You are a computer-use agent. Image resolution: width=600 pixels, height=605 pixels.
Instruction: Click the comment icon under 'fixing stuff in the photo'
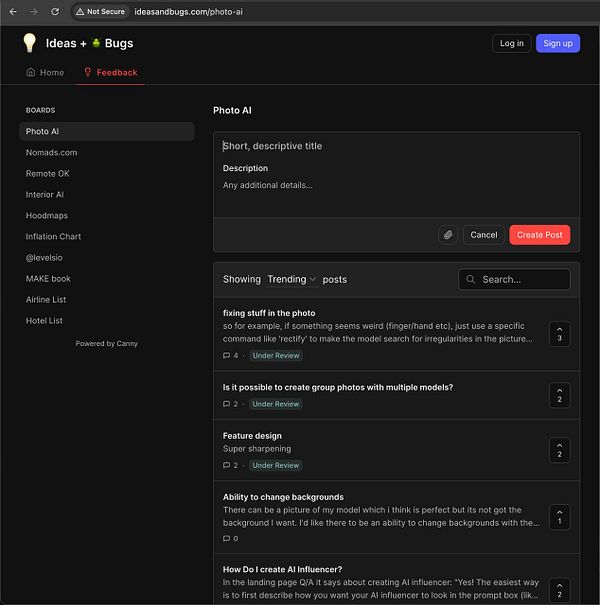tap(227, 356)
